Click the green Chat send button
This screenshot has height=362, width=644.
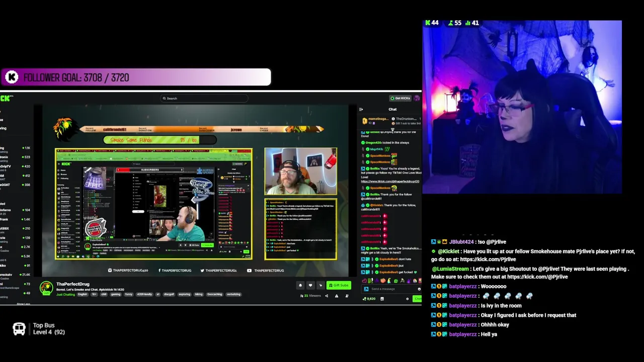[418, 299]
